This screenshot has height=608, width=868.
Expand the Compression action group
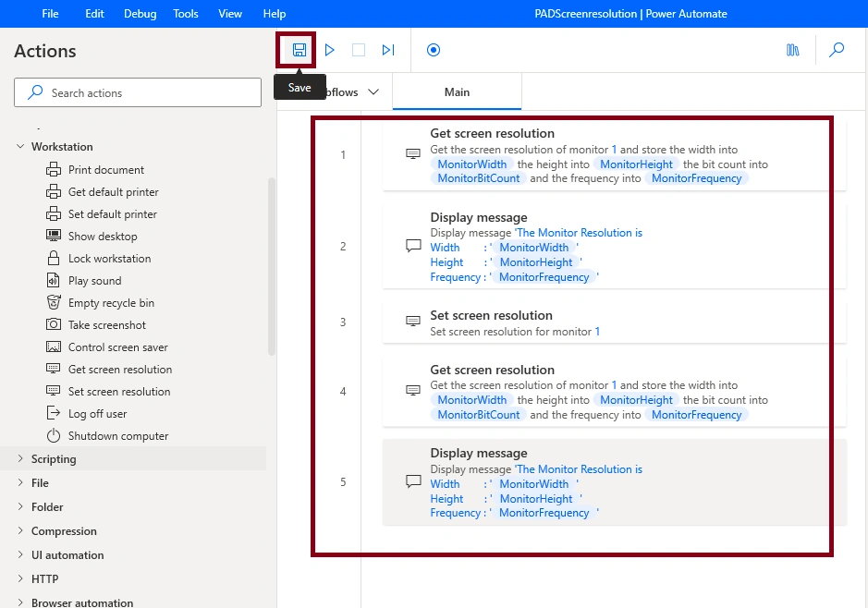(x=20, y=530)
